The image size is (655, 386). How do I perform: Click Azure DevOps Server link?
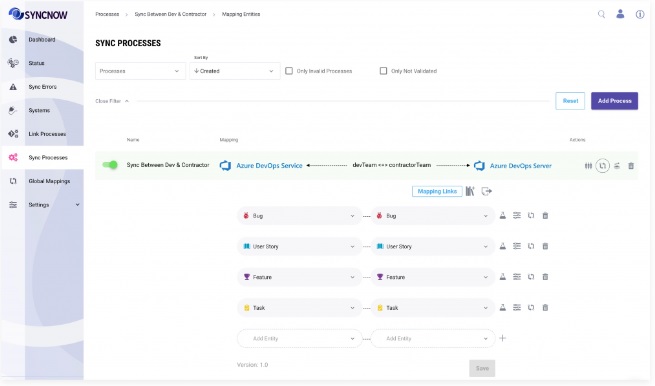[x=520, y=166]
